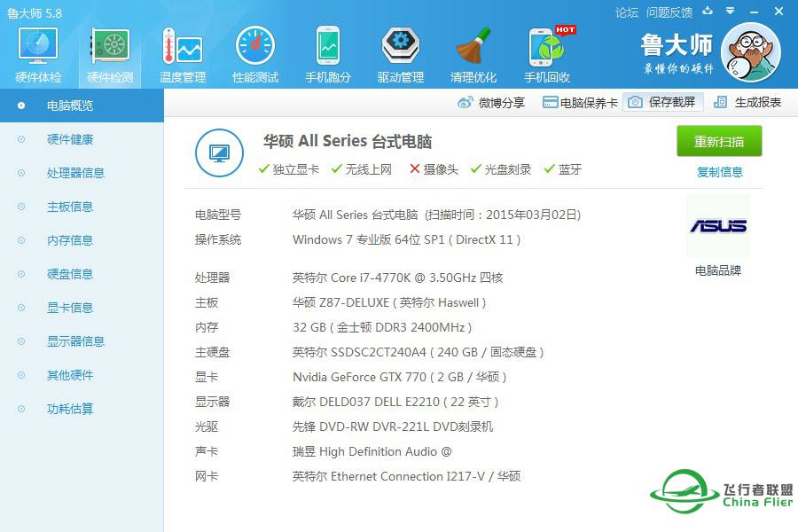Screen dimensions: 798x532
Task: Launch 性能测试 performance test
Action: [x=255, y=55]
